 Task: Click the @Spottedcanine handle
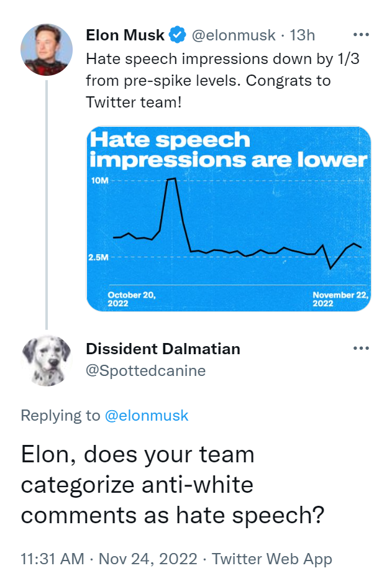point(145,371)
